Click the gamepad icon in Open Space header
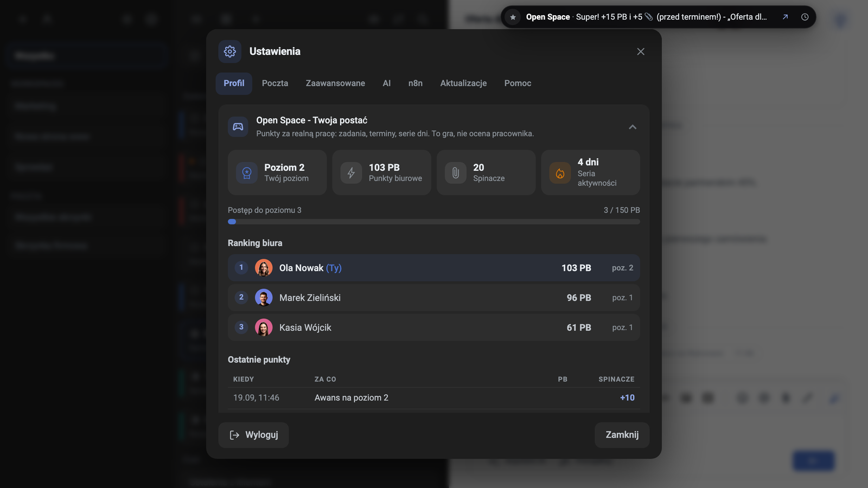Image resolution: width=868 pixels, height=488 pixels. [238, 127]
